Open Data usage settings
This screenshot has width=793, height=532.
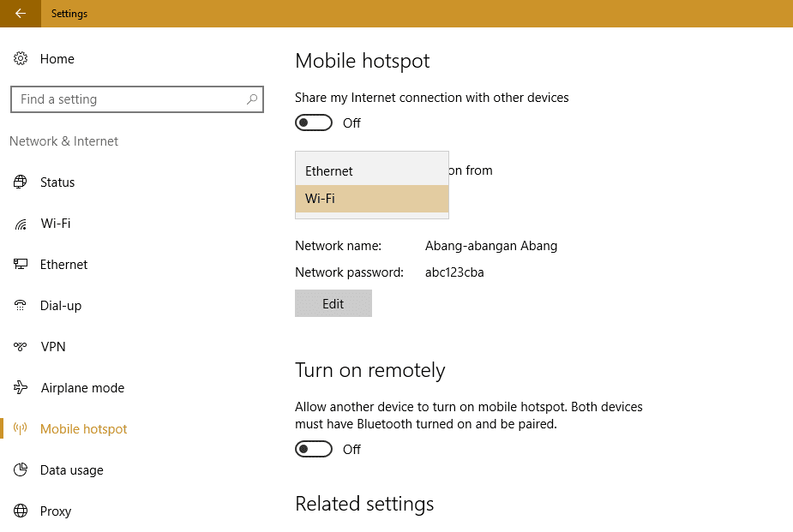click(x=72, y=470)
